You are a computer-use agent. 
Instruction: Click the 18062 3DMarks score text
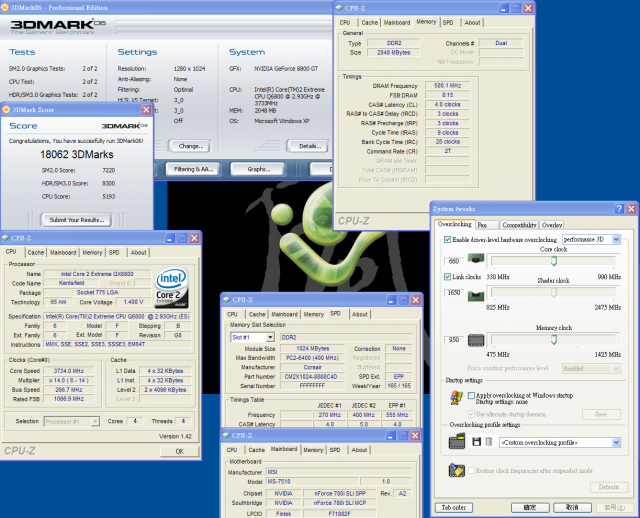[76, 155]
